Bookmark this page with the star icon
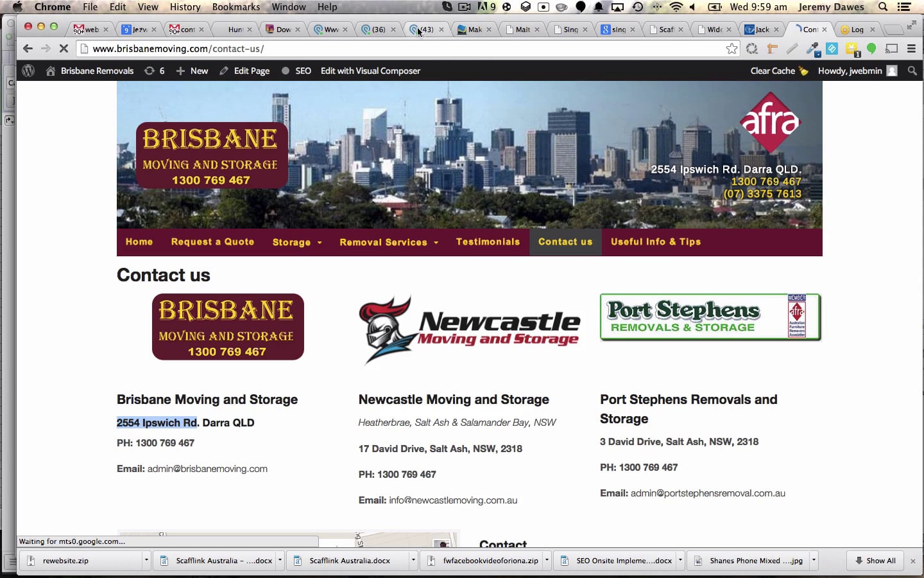This screenshot has height=578, width=924. click(x=732, y=49)
